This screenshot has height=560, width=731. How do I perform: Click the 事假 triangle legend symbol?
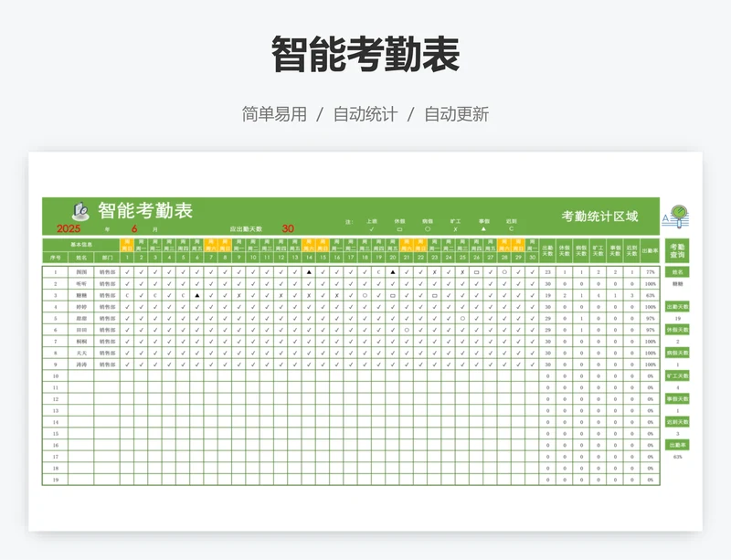(483, 228)
